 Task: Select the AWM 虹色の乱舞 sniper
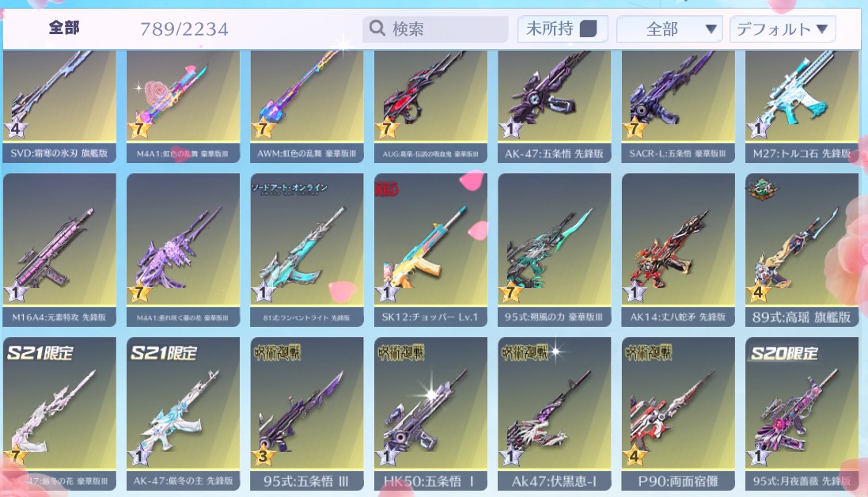click(307, 107)
